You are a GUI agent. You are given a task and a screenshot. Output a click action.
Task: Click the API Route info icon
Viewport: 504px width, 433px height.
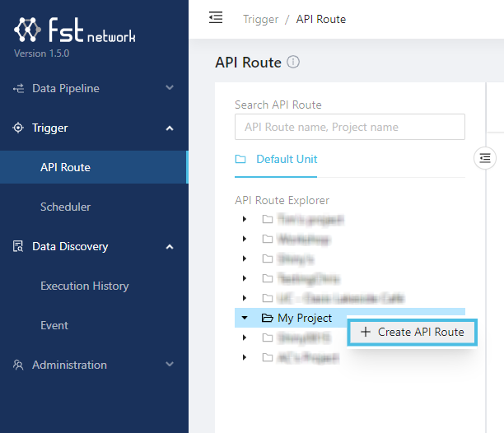point(294,63)
